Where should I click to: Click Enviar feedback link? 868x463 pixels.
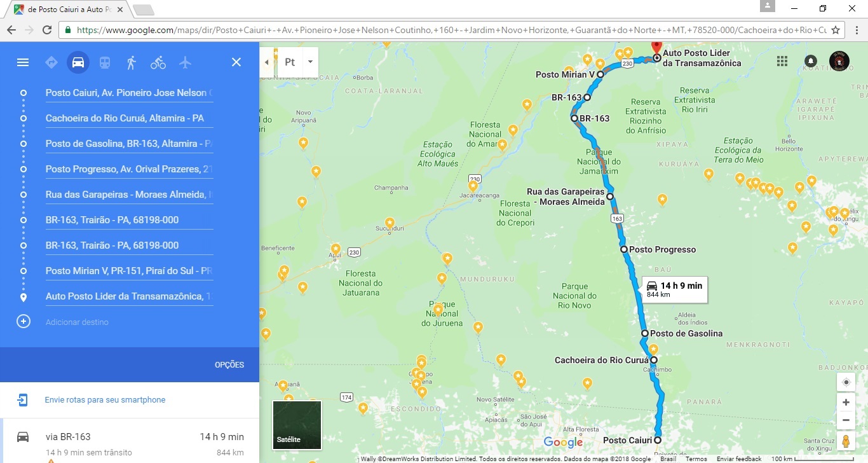pos(738,459)
